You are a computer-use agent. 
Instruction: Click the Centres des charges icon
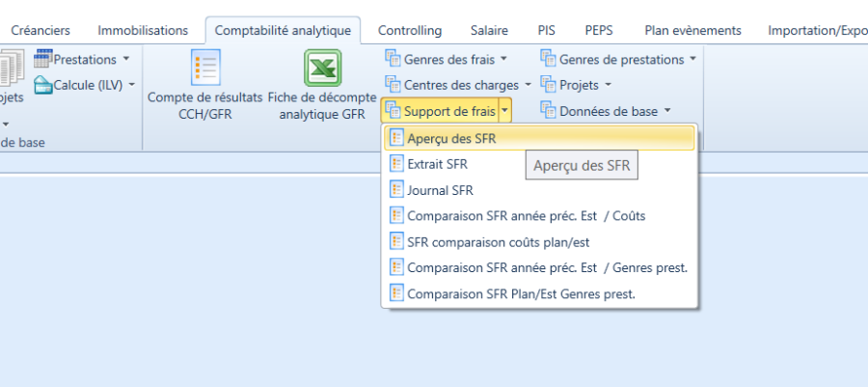pyautogui.click(x=393, y=85)
